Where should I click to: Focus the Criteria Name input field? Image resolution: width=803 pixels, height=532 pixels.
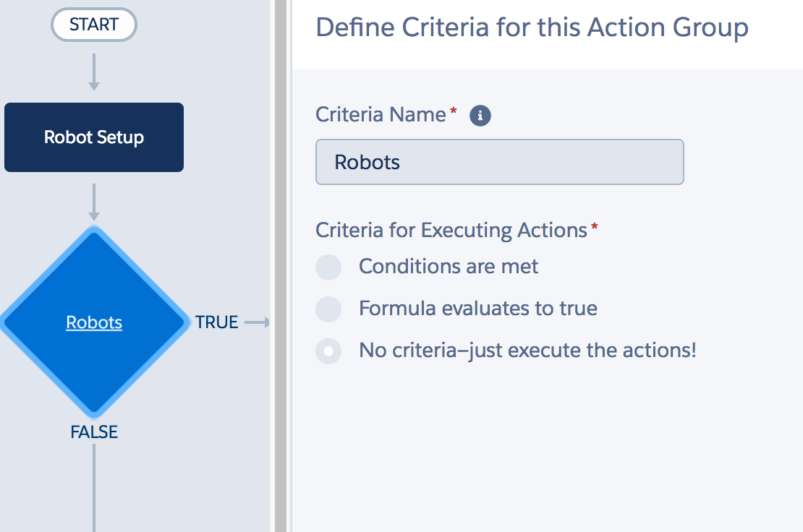coord(499,162)
